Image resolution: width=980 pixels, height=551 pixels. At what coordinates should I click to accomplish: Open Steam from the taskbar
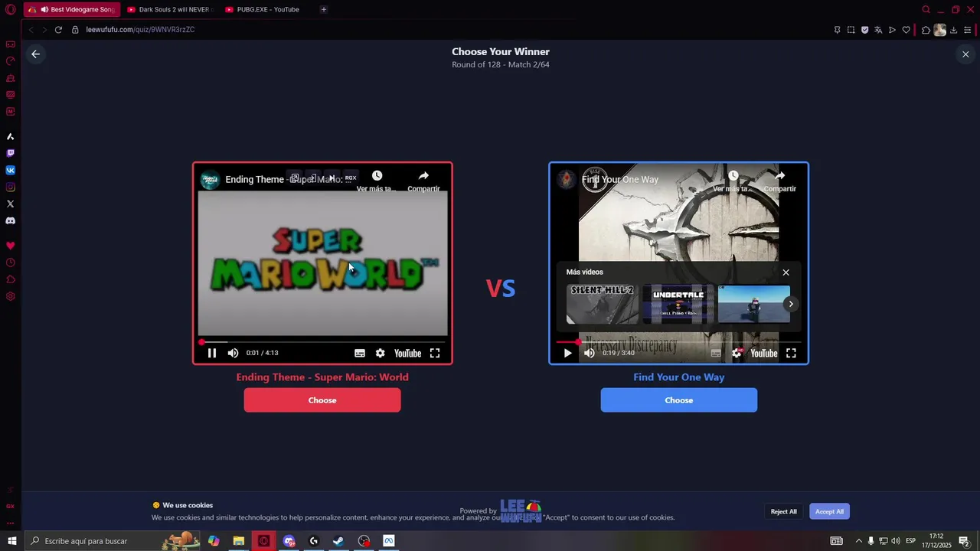pyautogui.click(x=338, y=541)
